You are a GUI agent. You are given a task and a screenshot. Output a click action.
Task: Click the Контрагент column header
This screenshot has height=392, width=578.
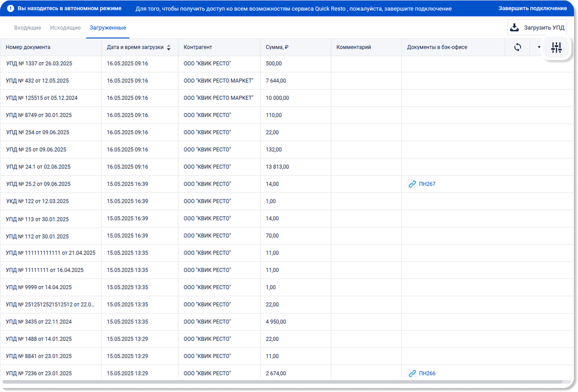pyautogui.click(x=198, y=47)
